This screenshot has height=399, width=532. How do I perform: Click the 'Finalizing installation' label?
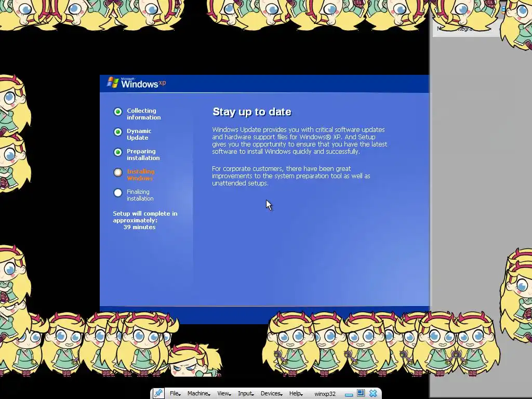click(140, 195)
